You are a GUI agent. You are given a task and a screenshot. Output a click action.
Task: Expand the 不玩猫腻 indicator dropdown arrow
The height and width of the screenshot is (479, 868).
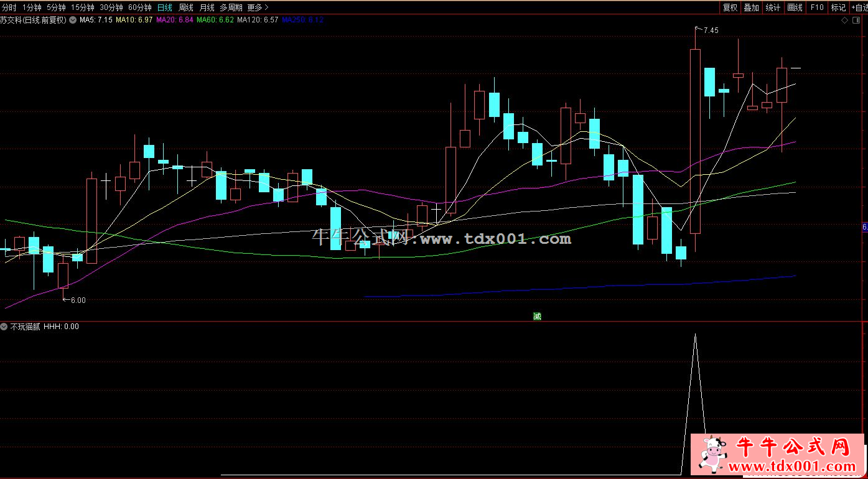[x=4, y=327]
